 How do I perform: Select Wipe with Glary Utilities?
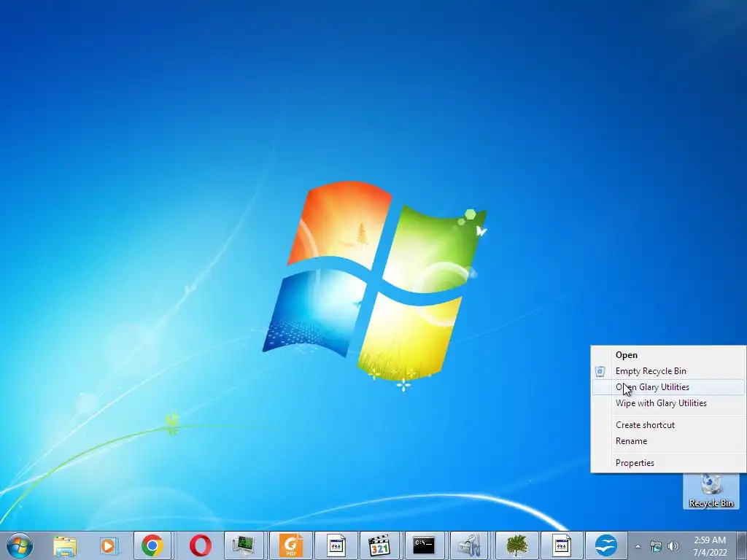[x=668, y=403]
